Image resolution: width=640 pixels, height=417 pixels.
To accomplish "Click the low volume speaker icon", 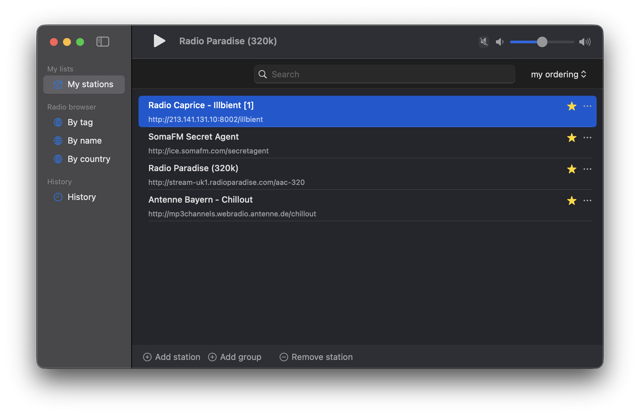I will click(x=500, y=42).
